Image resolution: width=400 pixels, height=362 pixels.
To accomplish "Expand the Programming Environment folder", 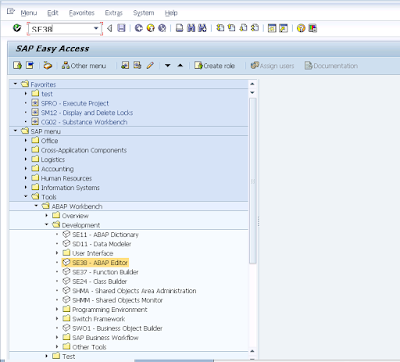I will click(x=57, y=309).
